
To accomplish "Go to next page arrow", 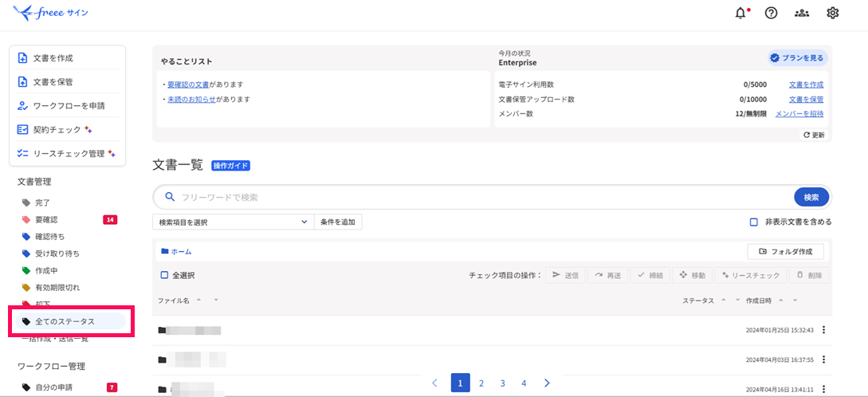I will pyautogui.click(x=547, y=383).
